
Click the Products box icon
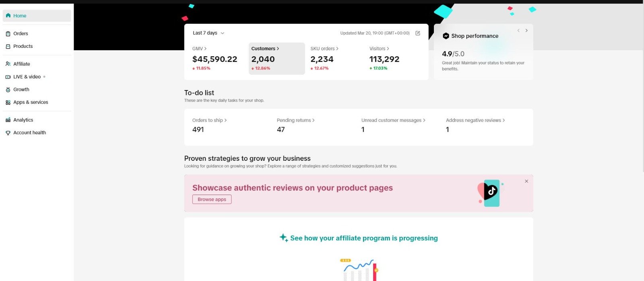click(8, 47)
